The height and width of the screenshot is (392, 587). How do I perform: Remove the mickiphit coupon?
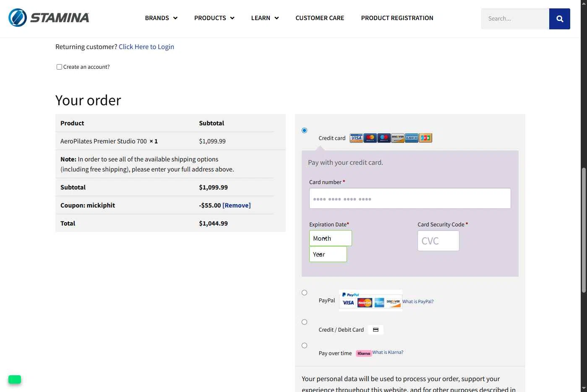237,205
